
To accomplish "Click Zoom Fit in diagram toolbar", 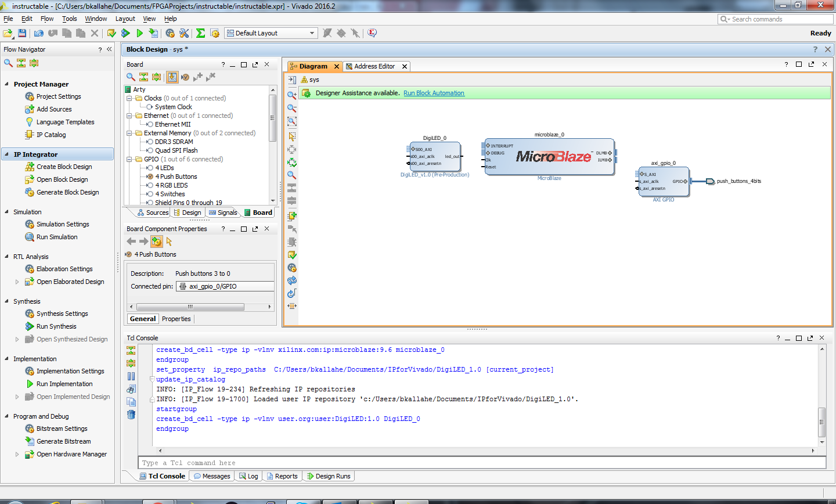I will (292, 121).
